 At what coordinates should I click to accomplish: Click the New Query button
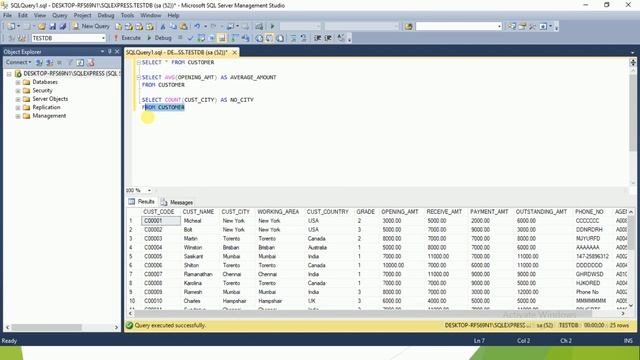[91, 26]
